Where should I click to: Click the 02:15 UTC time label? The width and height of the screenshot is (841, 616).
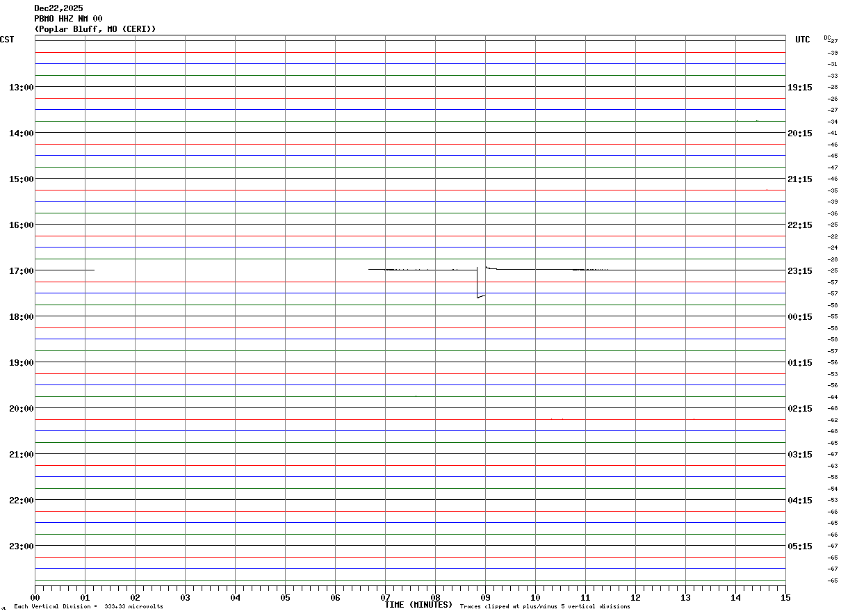[799, 408]
